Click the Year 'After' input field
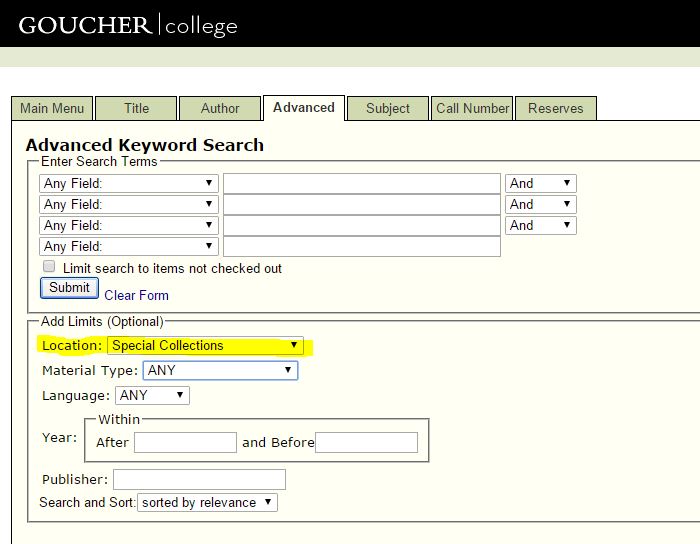The width and height of the screenshot is (700, 544). [185, 442]
